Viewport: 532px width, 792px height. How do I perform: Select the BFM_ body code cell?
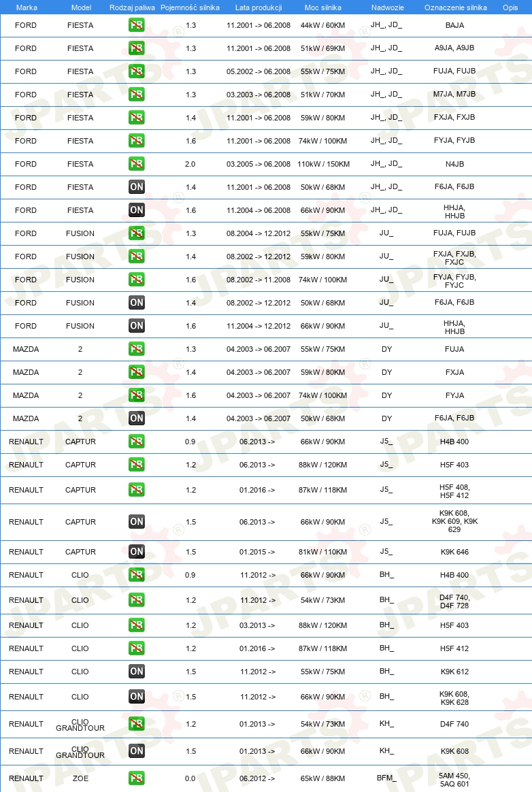[x=386, y=778]
